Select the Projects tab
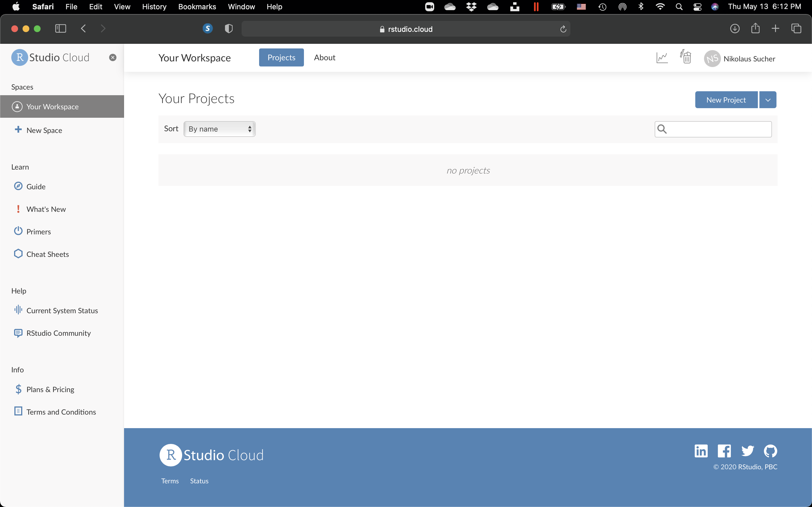Viewport: 812px width, 507px height. point(281,57)
